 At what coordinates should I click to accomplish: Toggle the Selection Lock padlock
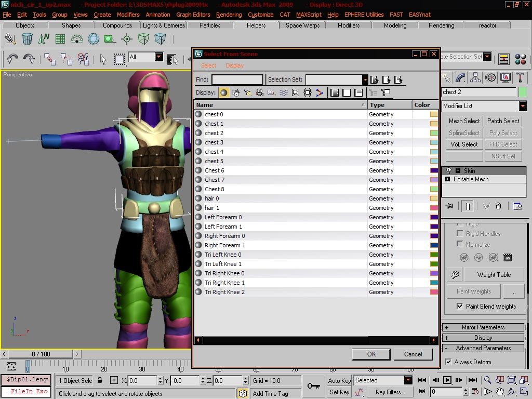click(x=100, y=380)
